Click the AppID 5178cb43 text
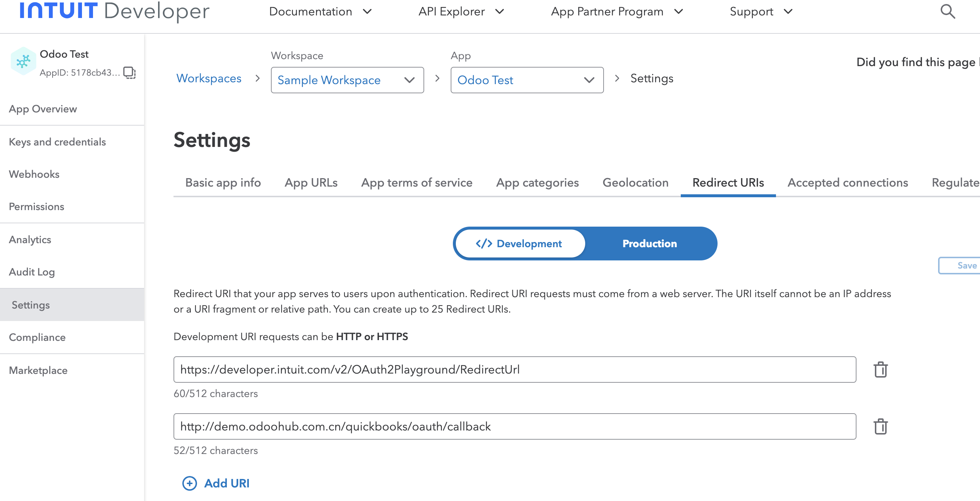980x501 pixels. 79,72
